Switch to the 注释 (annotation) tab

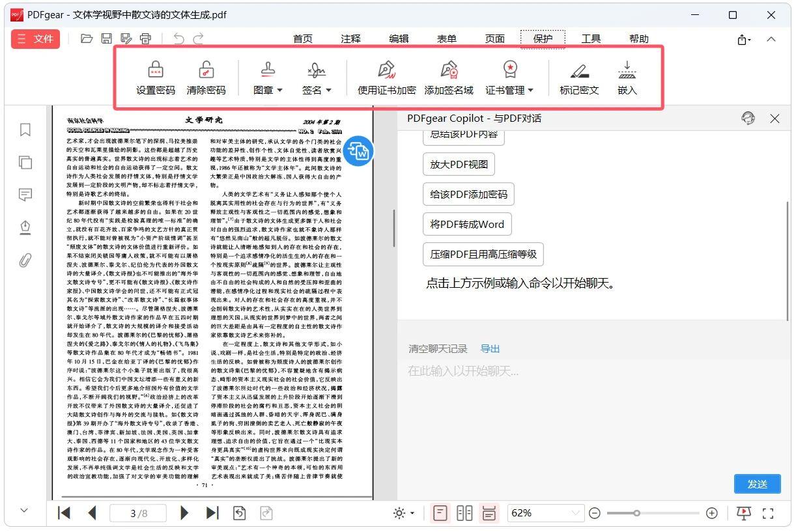click(350, 39)
